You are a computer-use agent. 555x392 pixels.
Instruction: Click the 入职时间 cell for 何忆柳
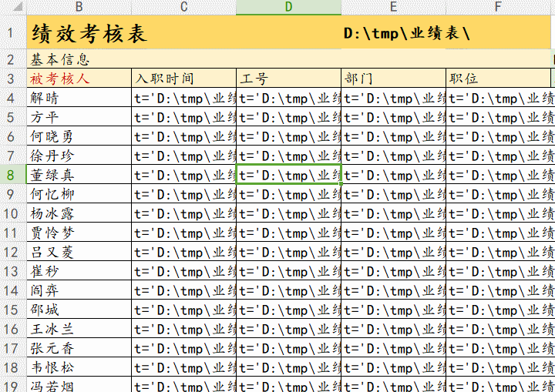183,193
